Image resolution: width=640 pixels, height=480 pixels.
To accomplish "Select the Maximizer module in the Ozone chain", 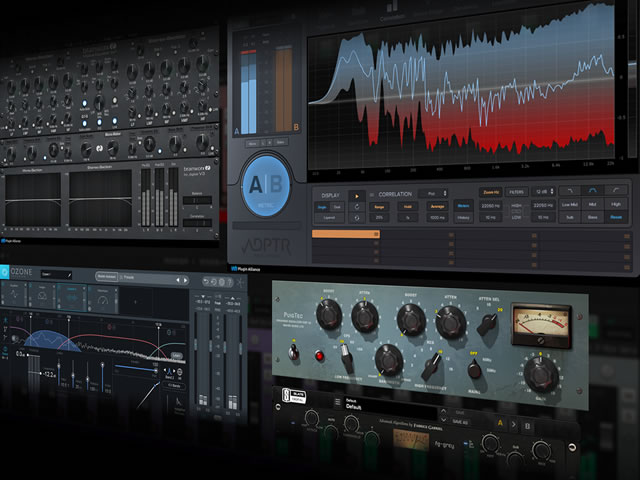I will 103,299.
